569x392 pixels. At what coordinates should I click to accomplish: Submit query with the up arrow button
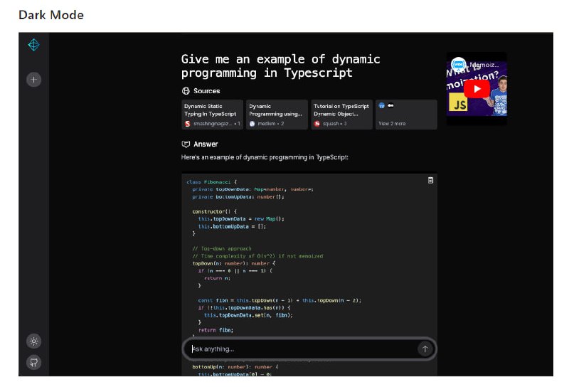pos(425,349)
